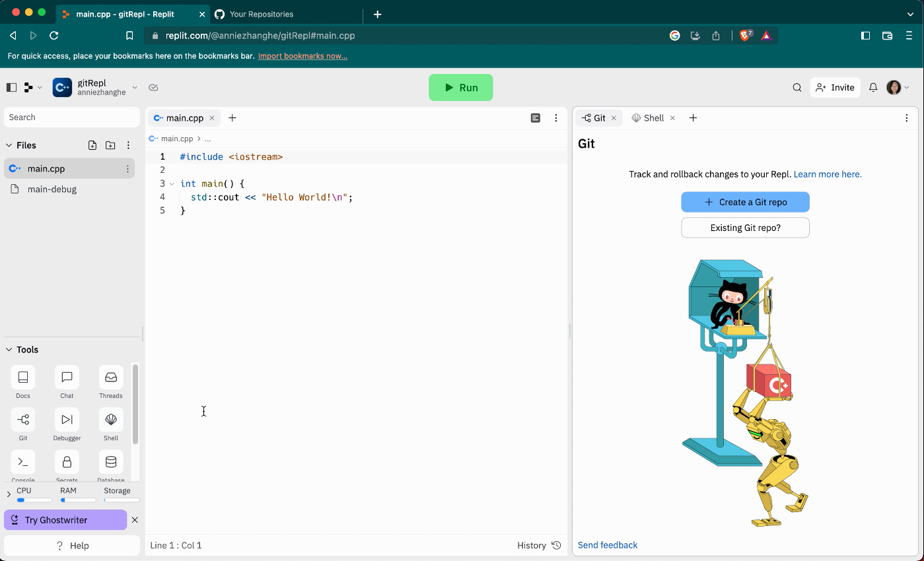
Task: Open the Threads tool
Action: (110, 381)
